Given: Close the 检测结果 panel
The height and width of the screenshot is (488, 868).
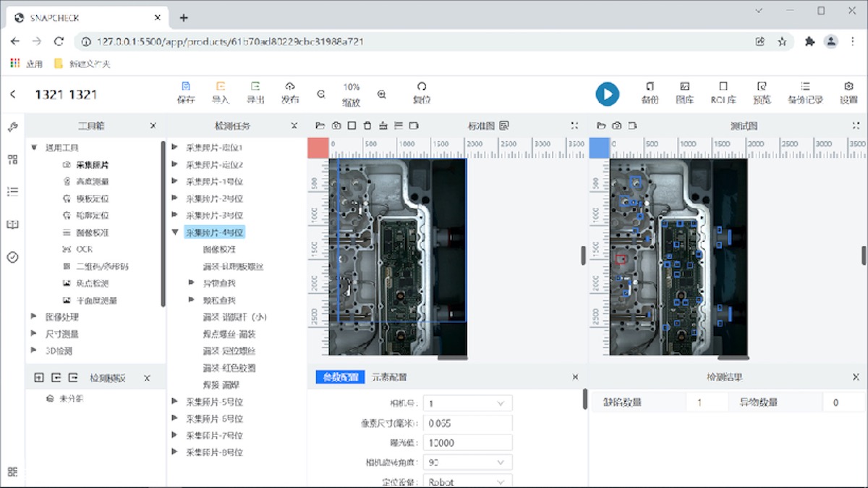Looking at the screenshot, I should click(856, 377).
